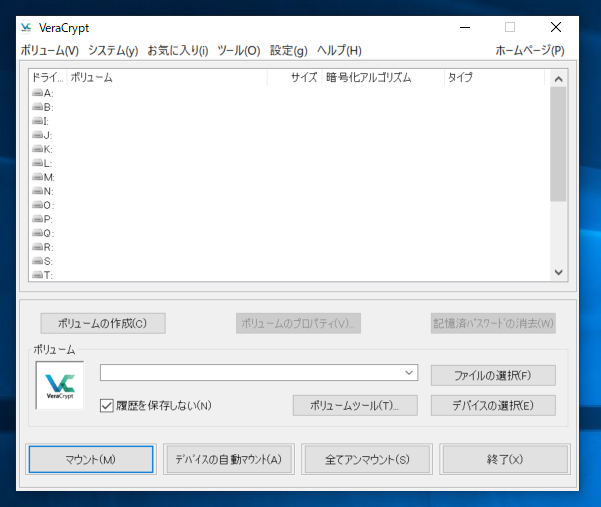Choose drive P: icon in the list
Viewport: 601px width, 507px height.
point(38,219)
